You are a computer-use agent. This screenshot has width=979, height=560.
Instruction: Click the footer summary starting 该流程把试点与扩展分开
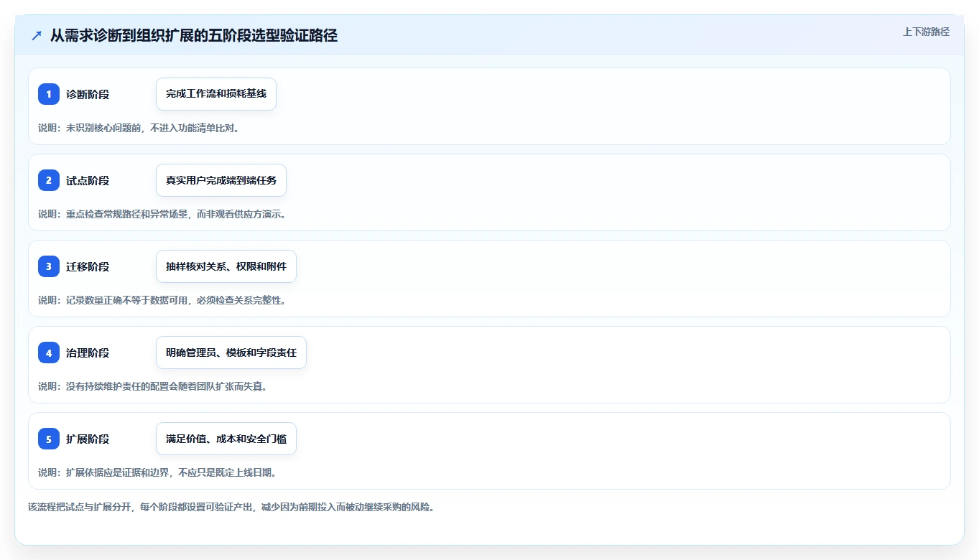tap(231, 507)
